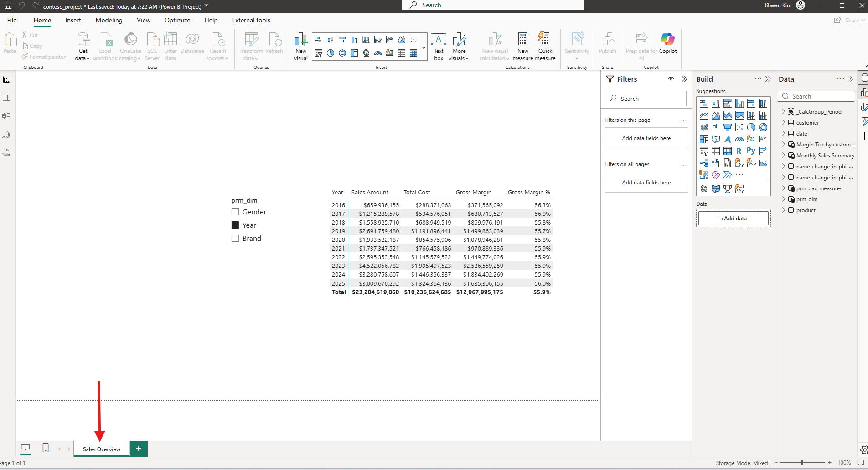Viewport: 868px width, 470px height.
Task: Open the Modeling ribbon tab
Action: pos(109,20)
